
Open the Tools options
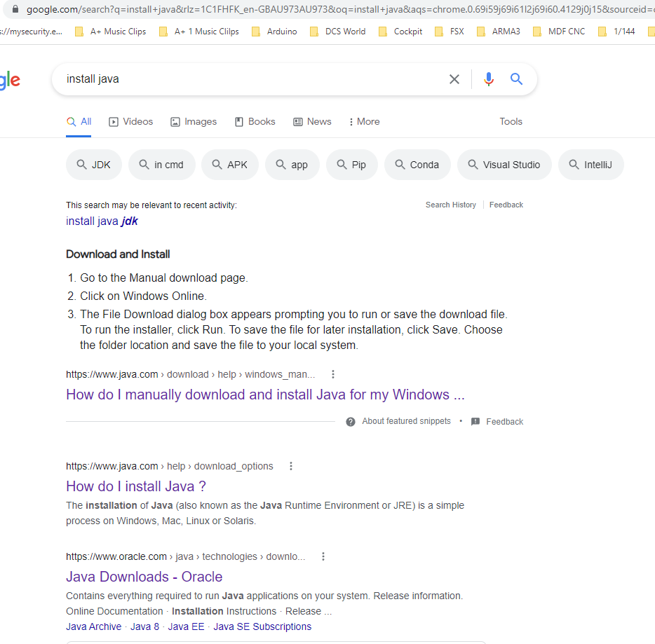[x=511, y=121]
